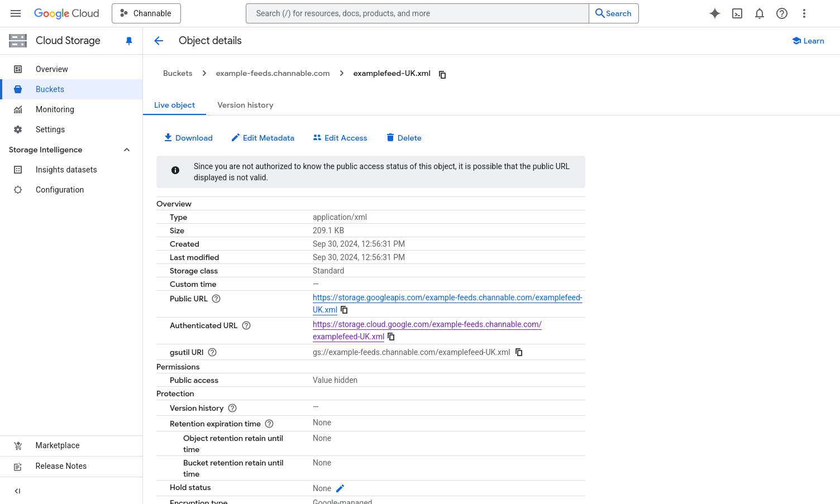Switch to the Version history tab
This screenshot has height=504, width=840.
(x=245, y=105)
